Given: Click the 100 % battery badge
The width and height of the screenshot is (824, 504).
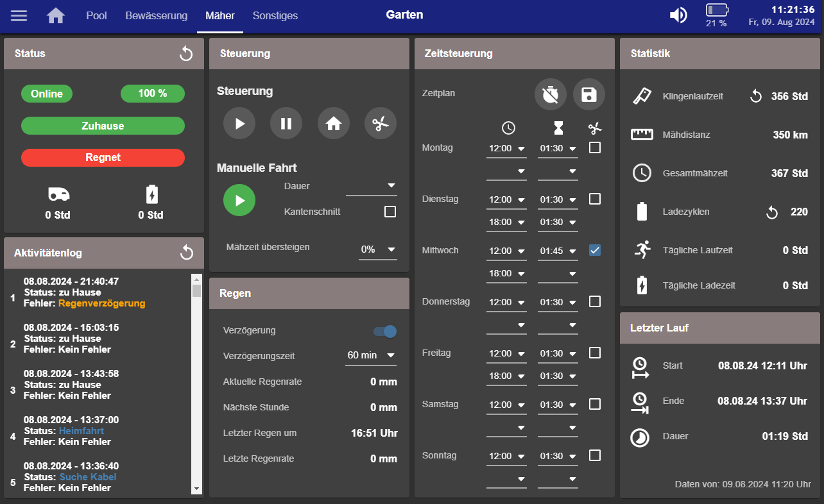Looking at the screenshot, I should pyautogui.click(x=153, y=94).
